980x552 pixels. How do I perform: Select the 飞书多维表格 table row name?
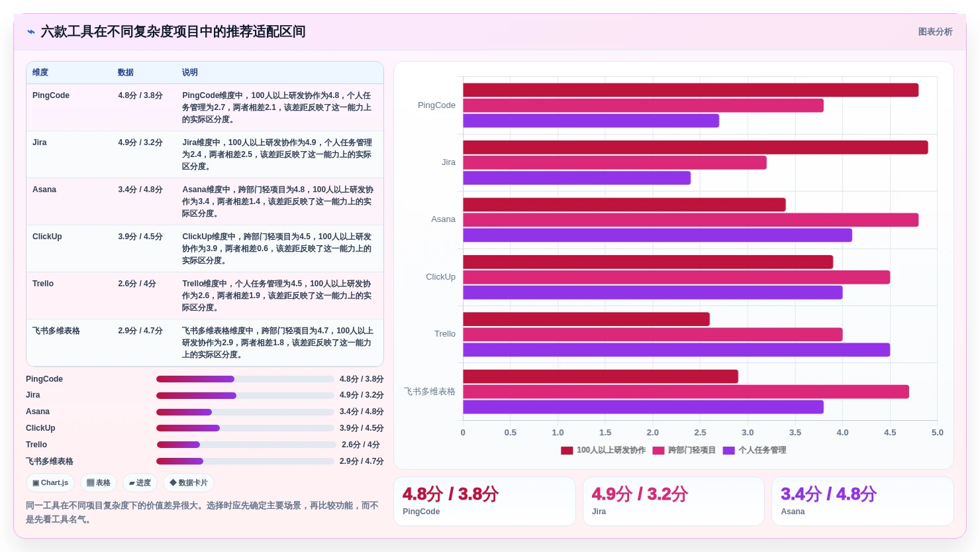click(56, 331)
